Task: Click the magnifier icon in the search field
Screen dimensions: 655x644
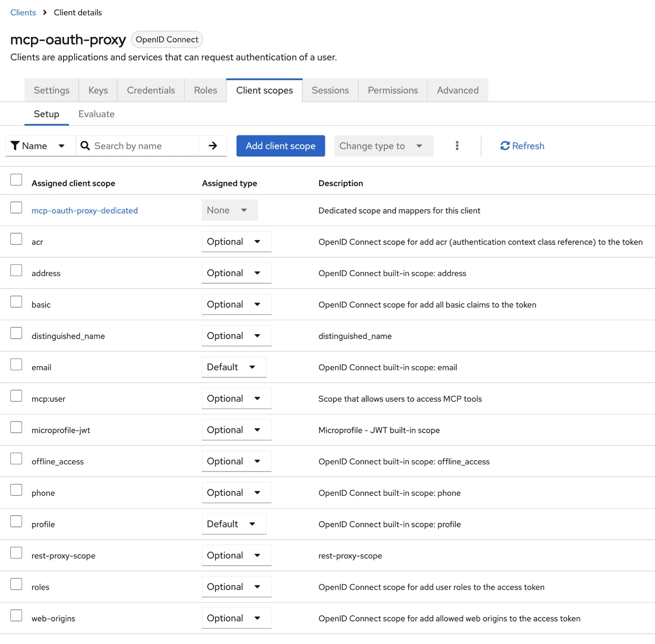Action: tap(85, 145)
